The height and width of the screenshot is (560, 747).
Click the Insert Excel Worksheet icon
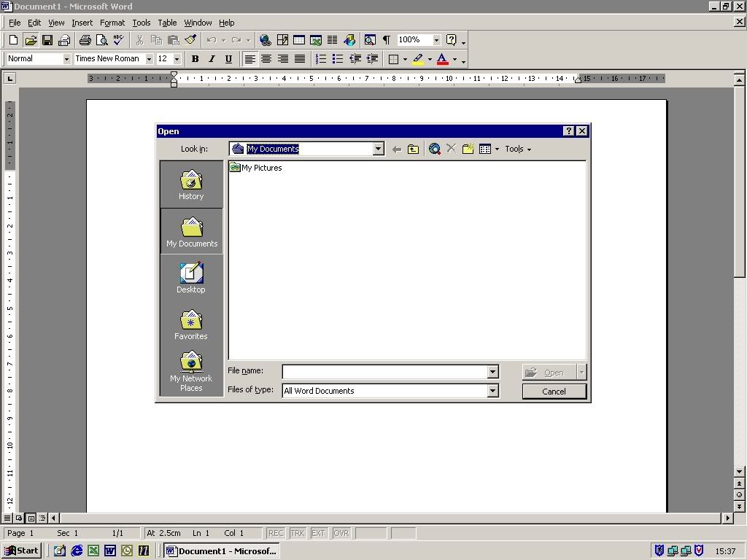click(x=315, y=40)
